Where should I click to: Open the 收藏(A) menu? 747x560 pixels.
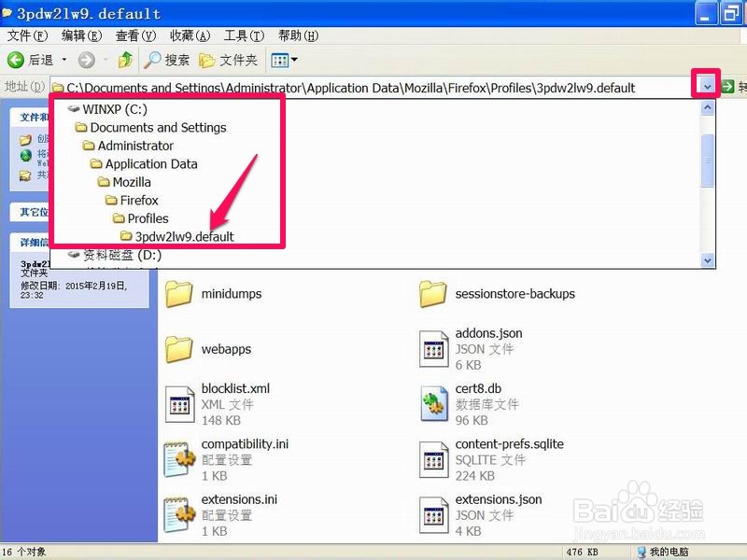[x=190, y=35]
